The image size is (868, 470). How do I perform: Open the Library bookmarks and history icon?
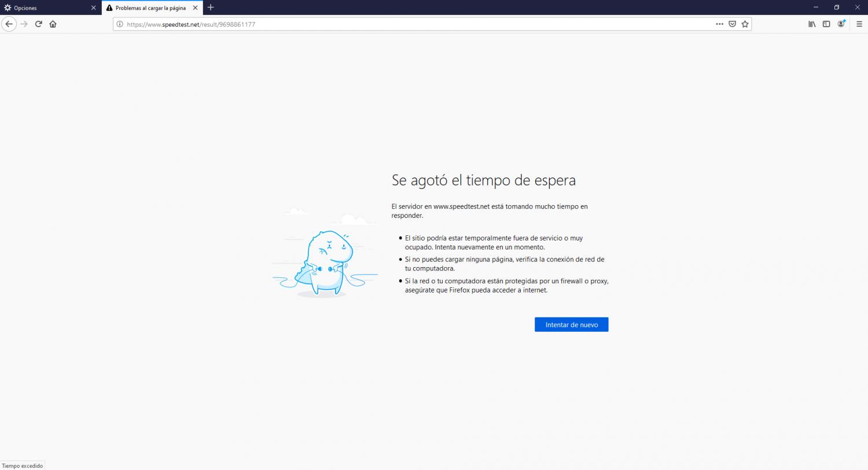pyautogui.click(x=812, y=24)
